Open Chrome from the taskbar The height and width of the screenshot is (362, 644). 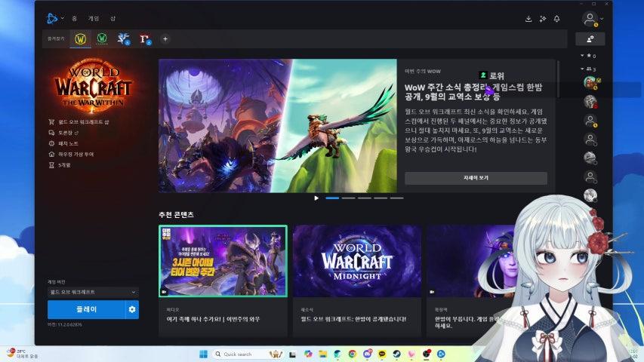(x=353, y=354)
